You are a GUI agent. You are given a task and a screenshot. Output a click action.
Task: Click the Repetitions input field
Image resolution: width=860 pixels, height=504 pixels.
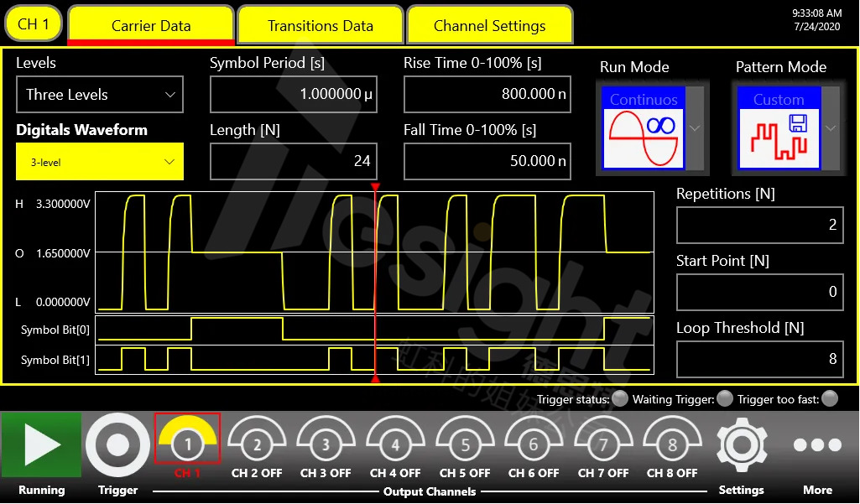(x=759, y=225)
